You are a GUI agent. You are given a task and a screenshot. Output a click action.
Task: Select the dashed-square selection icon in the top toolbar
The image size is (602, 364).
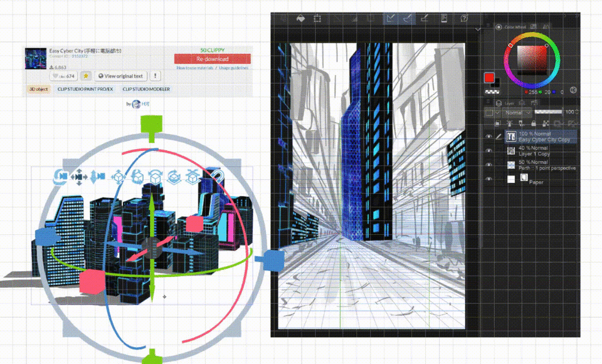317,18
